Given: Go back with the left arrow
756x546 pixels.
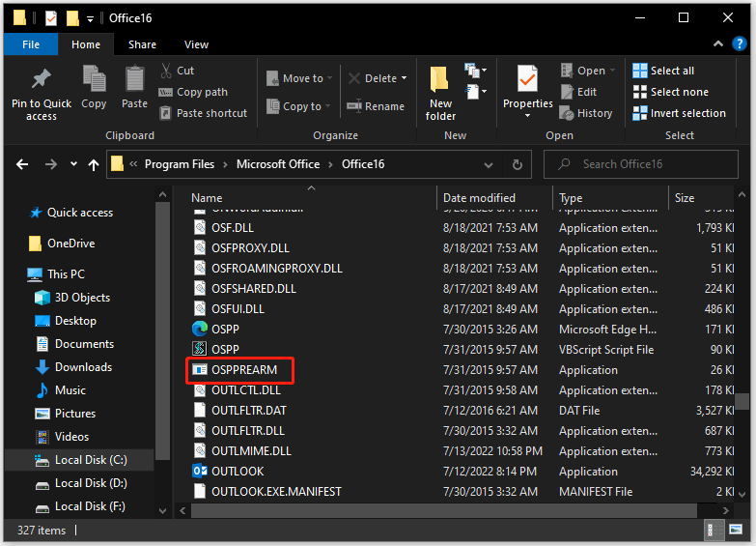Looking at the screenshot, I should tap(22, 164).
